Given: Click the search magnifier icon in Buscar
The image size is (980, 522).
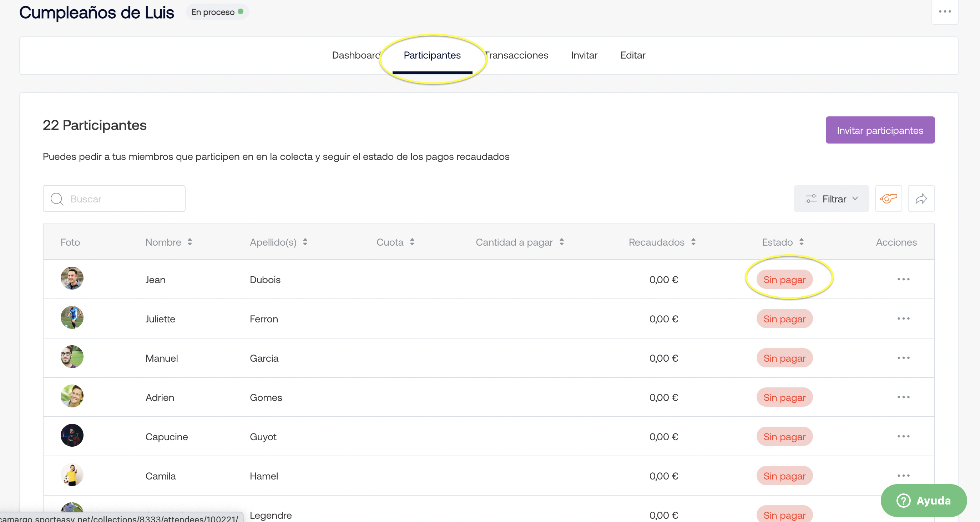Looking at the screenshot, I should click(57, 199).
